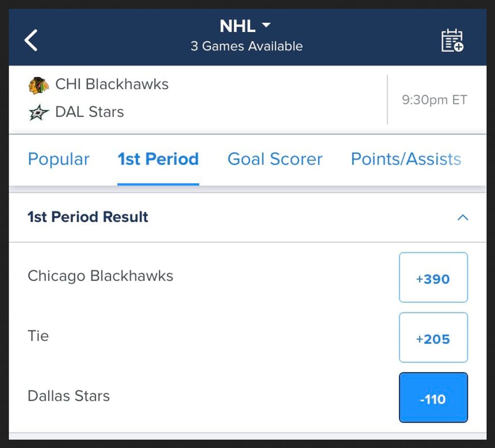This screenshot has width=495, height=448.
Task: Click the 1st Period Result heading
Action: 87,217
